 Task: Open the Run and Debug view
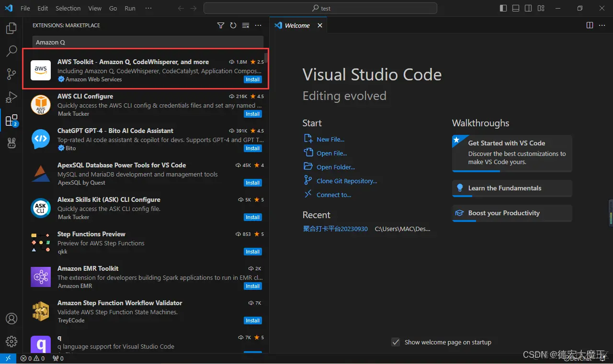[x=11, y=97]
